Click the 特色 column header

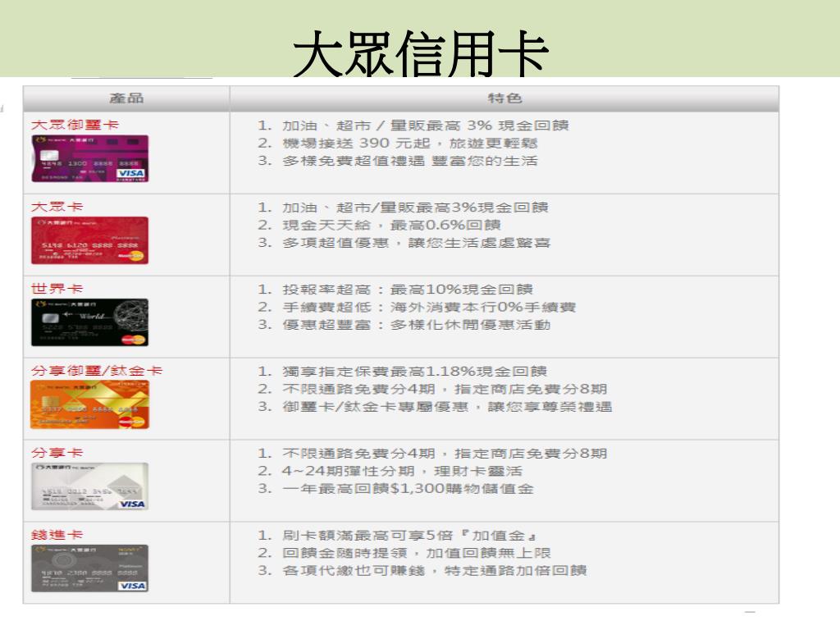(504, 98)
